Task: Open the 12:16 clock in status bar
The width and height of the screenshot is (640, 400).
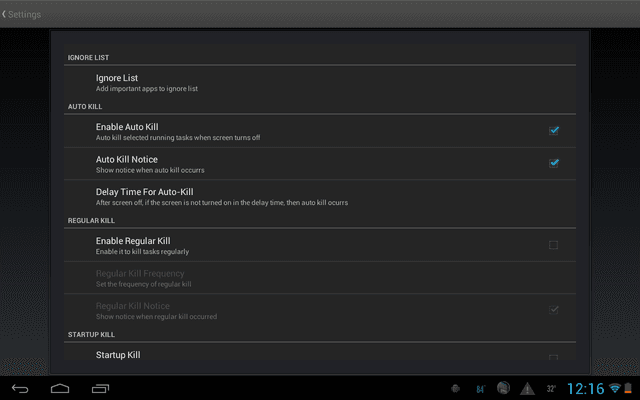Action: click(x=585, y=389)
